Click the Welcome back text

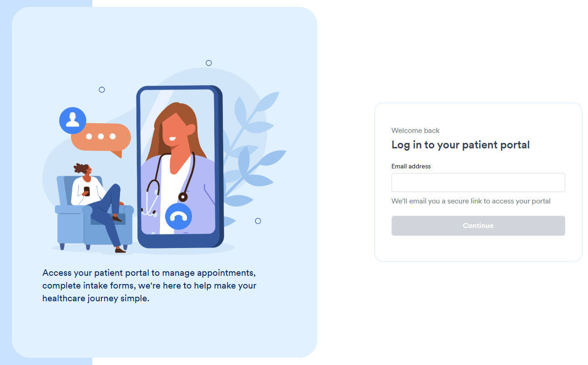[416, 130]
